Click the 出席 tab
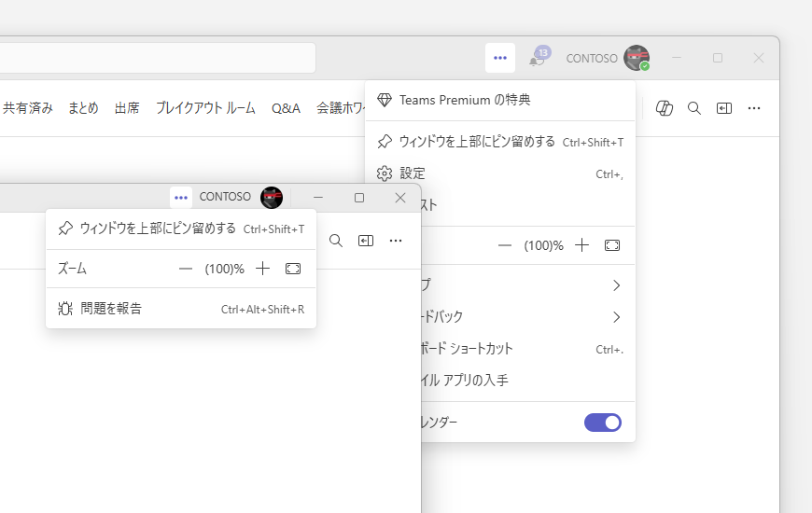This screenshot has height=513, width=812. [127, 108]
